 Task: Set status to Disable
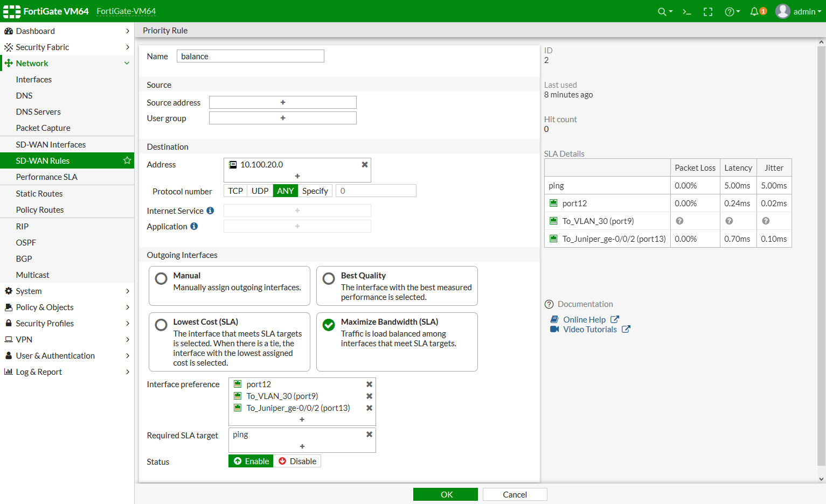297,461
